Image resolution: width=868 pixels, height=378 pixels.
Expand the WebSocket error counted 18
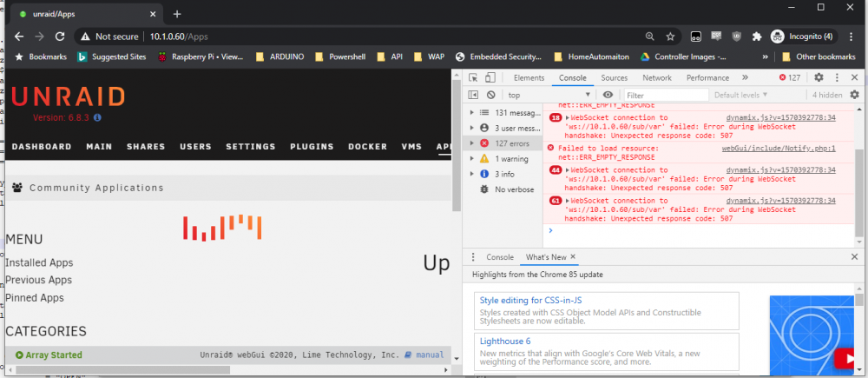[568, 117]
